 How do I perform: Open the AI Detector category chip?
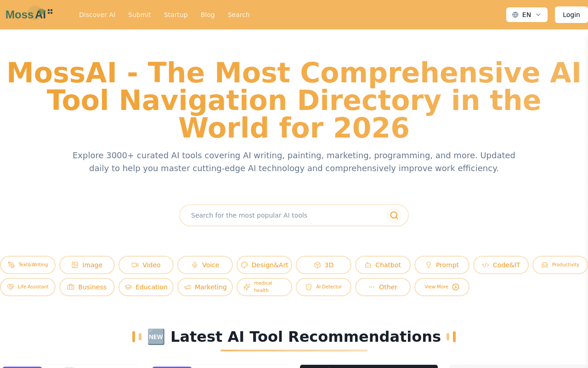pos(323,287)
